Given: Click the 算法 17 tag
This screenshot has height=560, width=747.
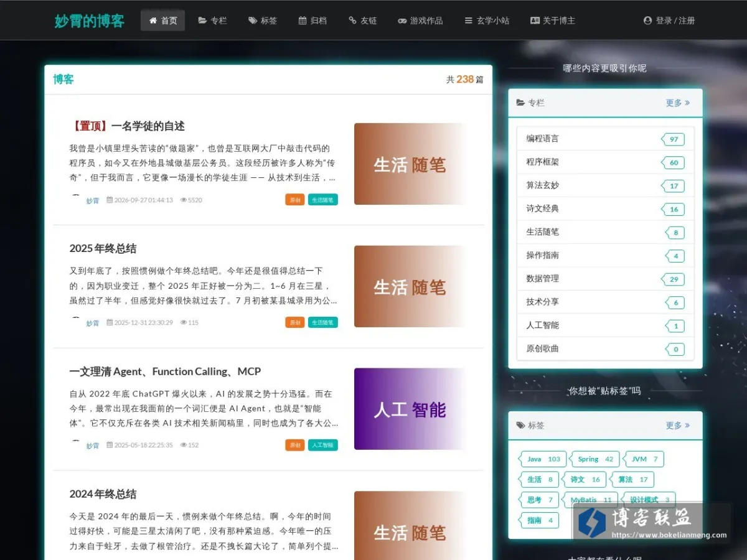Looking at the screenshot, I should pyautogui.click(x=632, y=480).
